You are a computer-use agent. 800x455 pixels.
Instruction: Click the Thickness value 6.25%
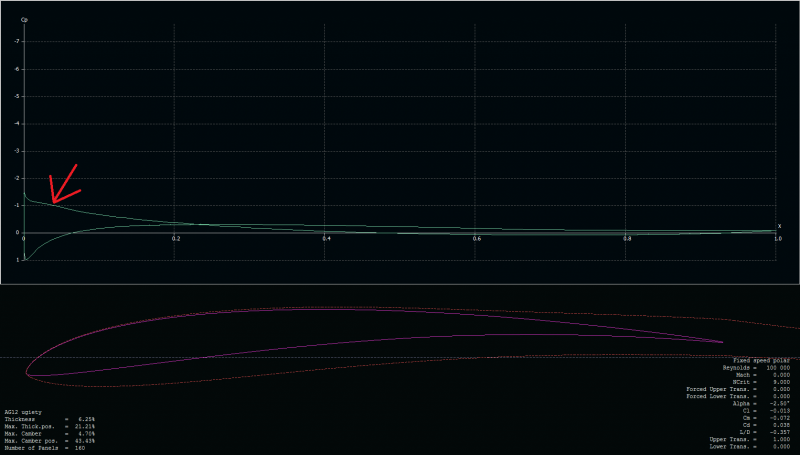(x=86, y=419)
